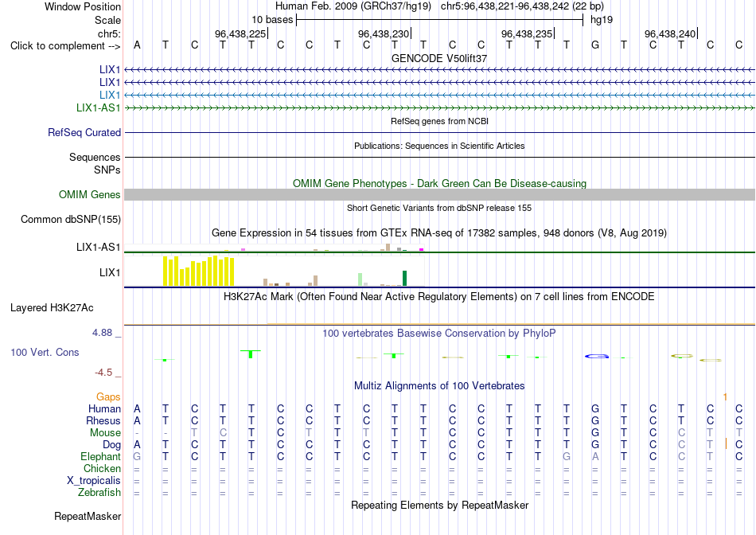Click the Scale label
The width and height of the screenshot is (756, 535).
tap(107, 20)
